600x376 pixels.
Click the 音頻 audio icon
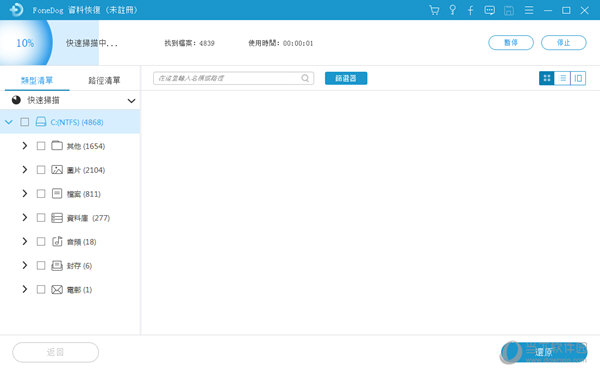[57, 241]
